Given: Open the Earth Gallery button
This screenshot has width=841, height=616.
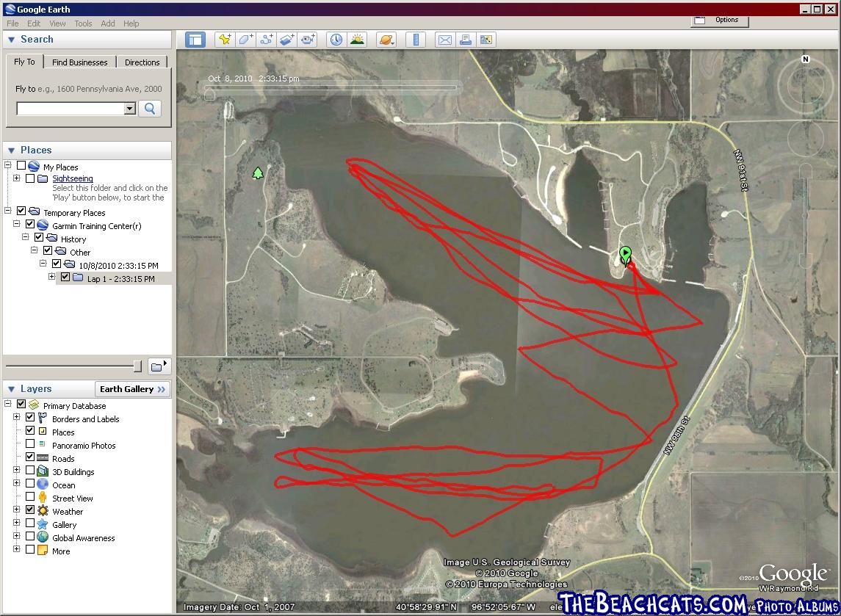Looking at the screenshot, I should (x=132, y=389).
